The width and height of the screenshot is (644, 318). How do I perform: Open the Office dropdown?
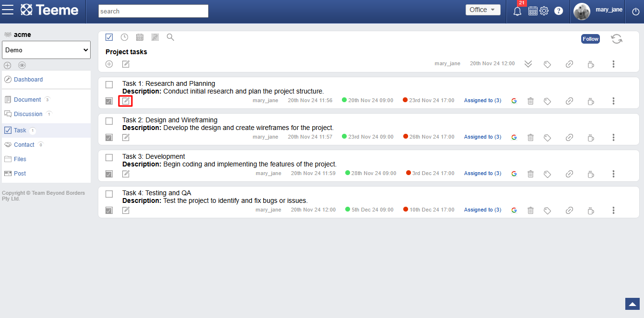(483, 10)
